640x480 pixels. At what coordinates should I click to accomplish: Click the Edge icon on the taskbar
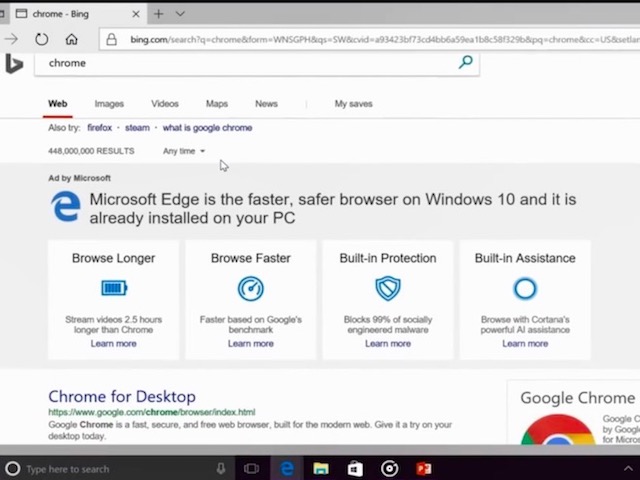point(287,469)
